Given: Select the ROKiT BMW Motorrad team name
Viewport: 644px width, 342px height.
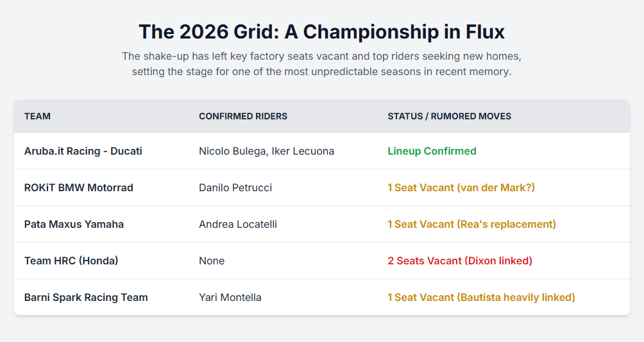Looking at the screenshot, I should pyautogui.click(x=79, y=188).
